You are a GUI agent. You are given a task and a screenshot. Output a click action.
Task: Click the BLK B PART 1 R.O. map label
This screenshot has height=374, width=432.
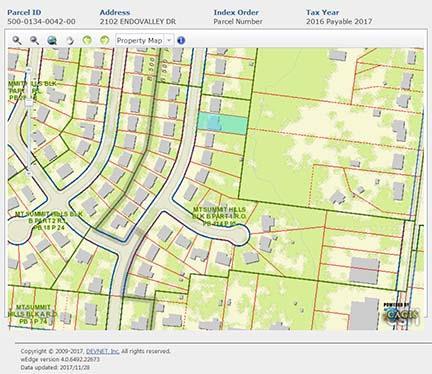(219, 217)
